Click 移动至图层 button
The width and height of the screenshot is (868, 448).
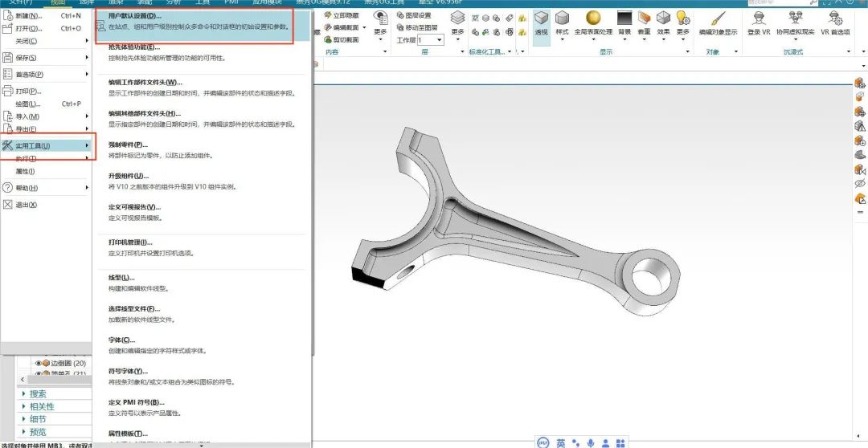pos(417,27)
